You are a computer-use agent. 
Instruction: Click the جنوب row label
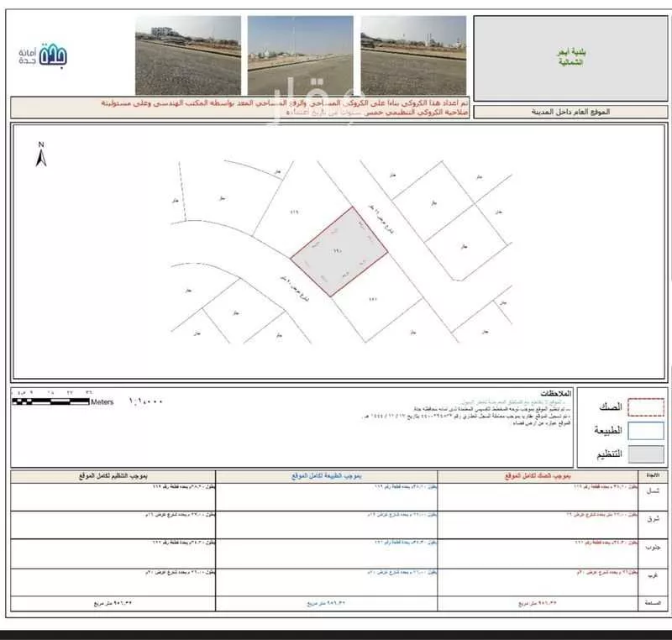tap(653, 548)
